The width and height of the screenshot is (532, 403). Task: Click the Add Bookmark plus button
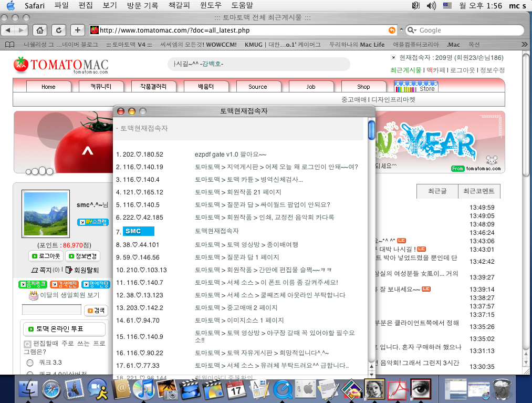pyautogui.click(x=77, y=30)
